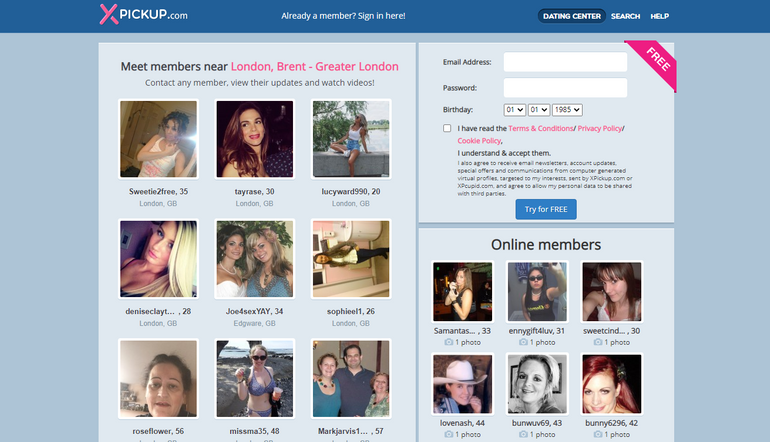Open Markjarvis1... profile photo
Screen dimensions: 770x442
pyautogui.click(x=351, y=379)
